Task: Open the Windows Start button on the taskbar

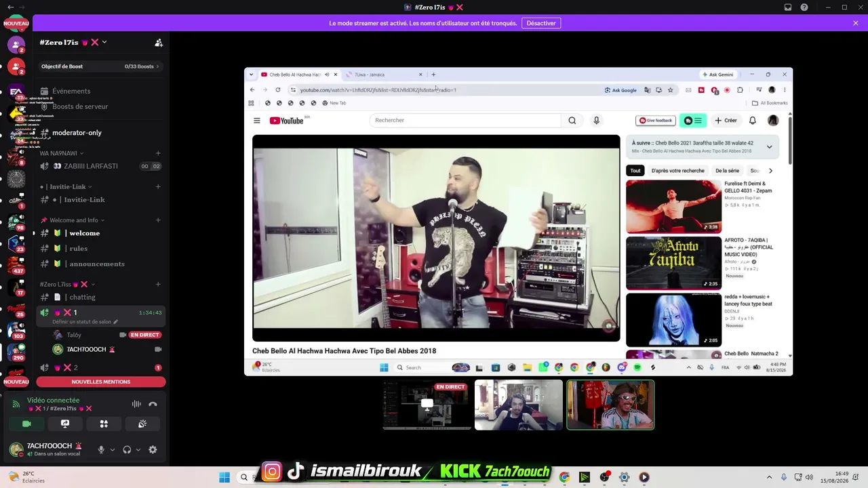Action: click(x=224, y=477)
